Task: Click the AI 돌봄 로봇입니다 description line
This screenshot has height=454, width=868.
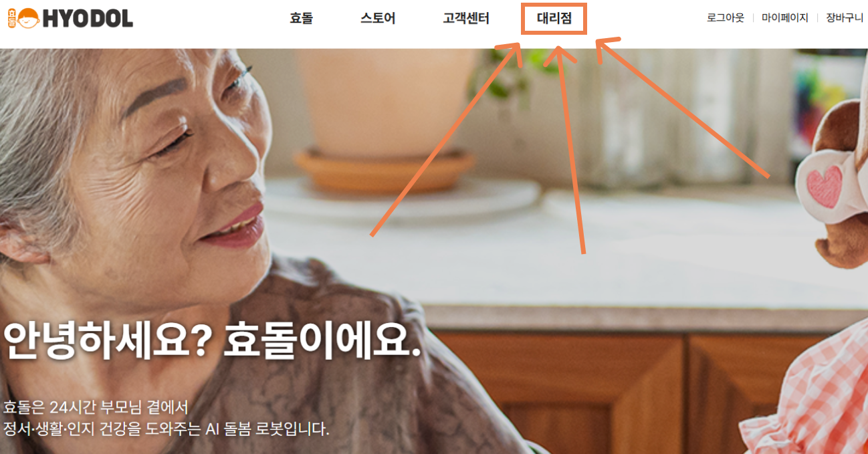Action: 167,428
